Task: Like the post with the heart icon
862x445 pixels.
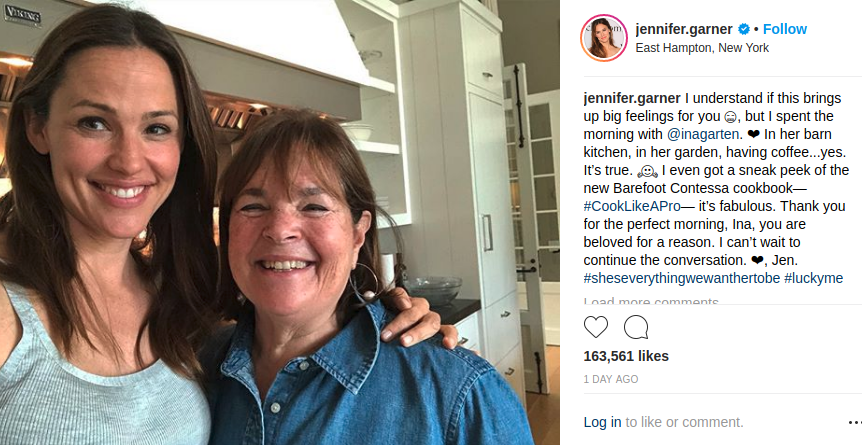Action: (x=596, y=327)
